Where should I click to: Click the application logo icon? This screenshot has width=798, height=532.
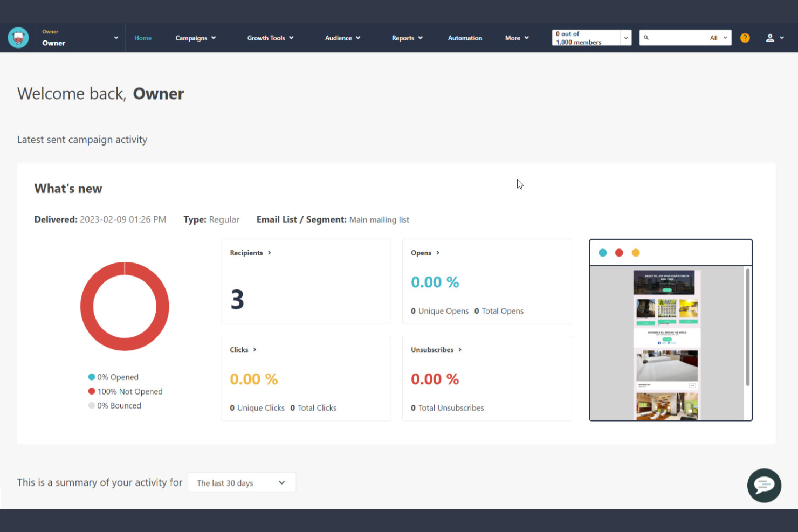(x=18, y=37)
